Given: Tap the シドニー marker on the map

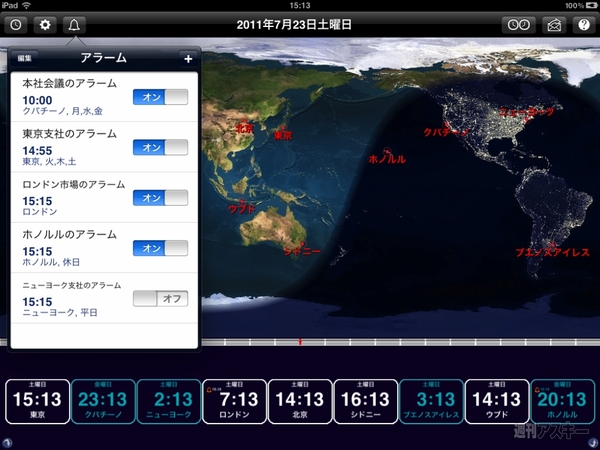Looking at the screenshot, I should pyautogui.click(x=302, y=249).
